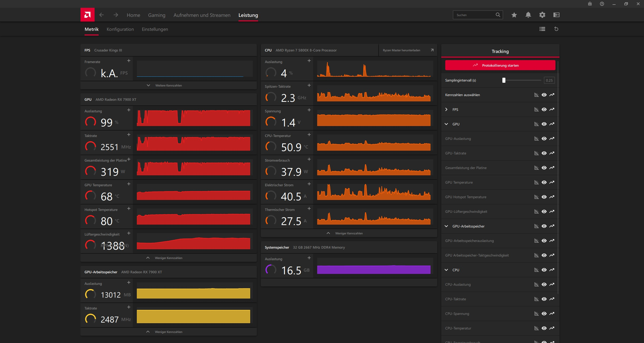Collapse the GPU-Arbeitsspeicher tracking section
The height and width of the screenshot is (343, 644).
click(x=446, y=226)
